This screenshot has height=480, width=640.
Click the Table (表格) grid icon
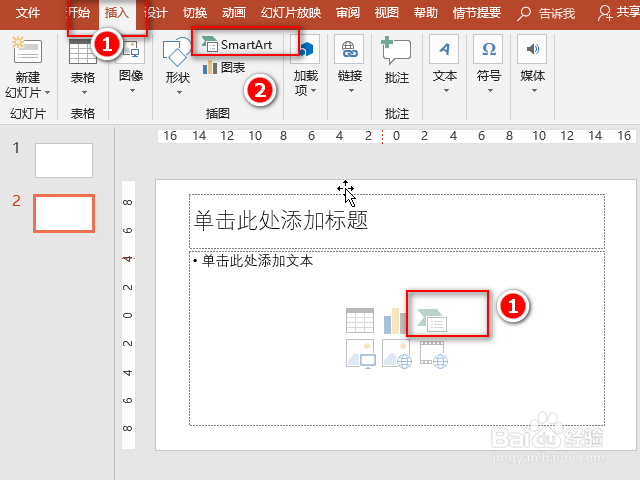82,52
